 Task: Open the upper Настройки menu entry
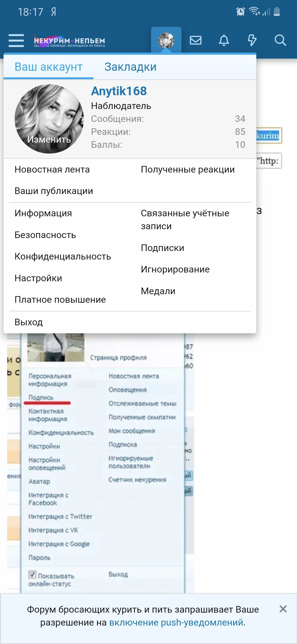(x=38, y=278)
